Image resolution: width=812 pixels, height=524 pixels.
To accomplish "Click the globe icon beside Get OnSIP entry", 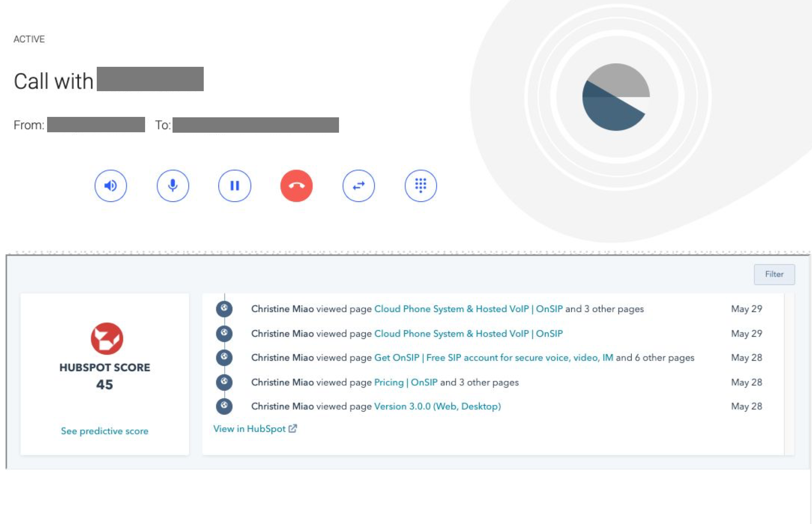I will point(224,357).
